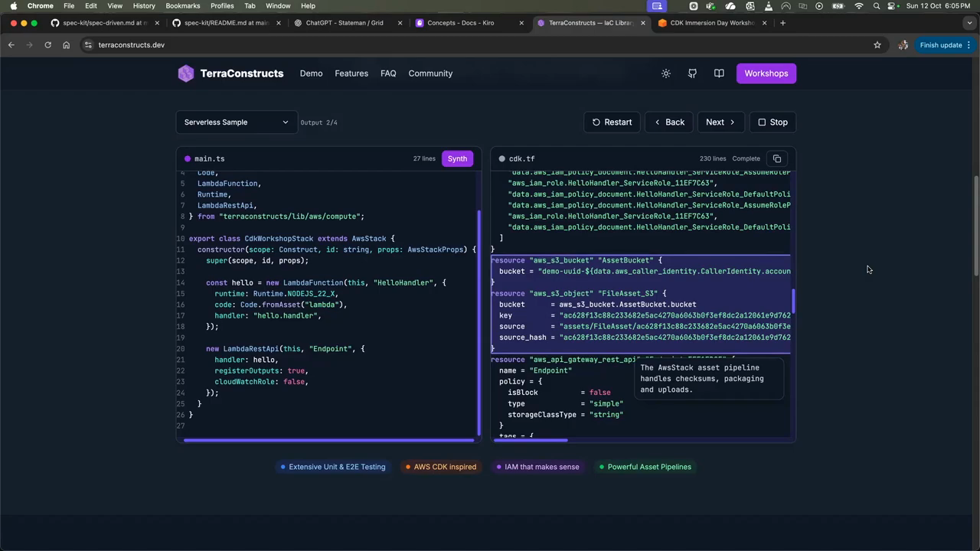980x551 pixels.
Task: Bookmark this page with the star icon
Action: click(877, 45)
